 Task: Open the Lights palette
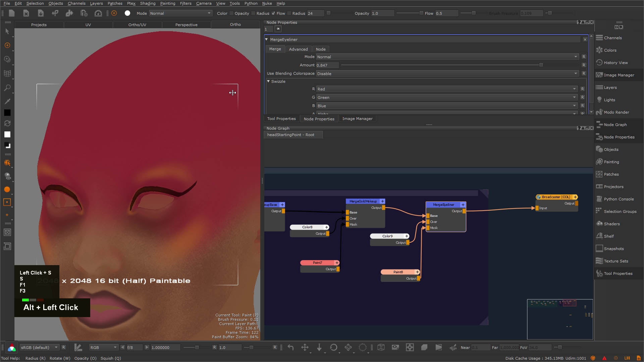(x=609, y=100)
